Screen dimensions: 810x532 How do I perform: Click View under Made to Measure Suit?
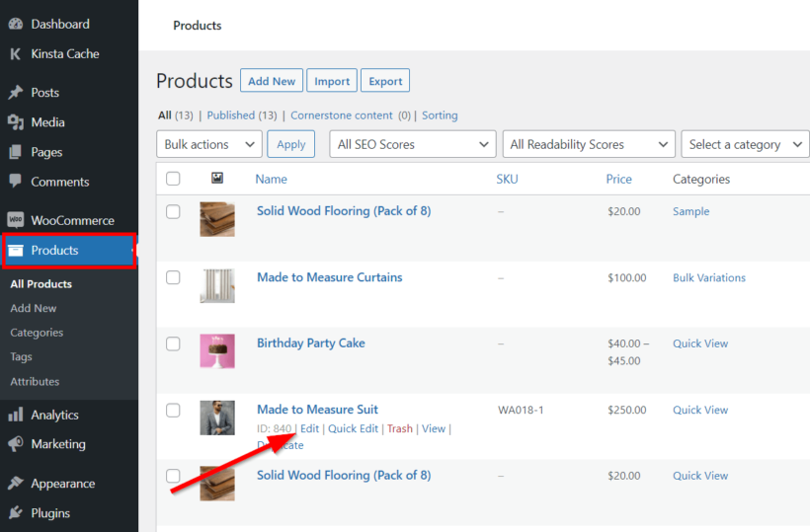(x=434, y=428)
